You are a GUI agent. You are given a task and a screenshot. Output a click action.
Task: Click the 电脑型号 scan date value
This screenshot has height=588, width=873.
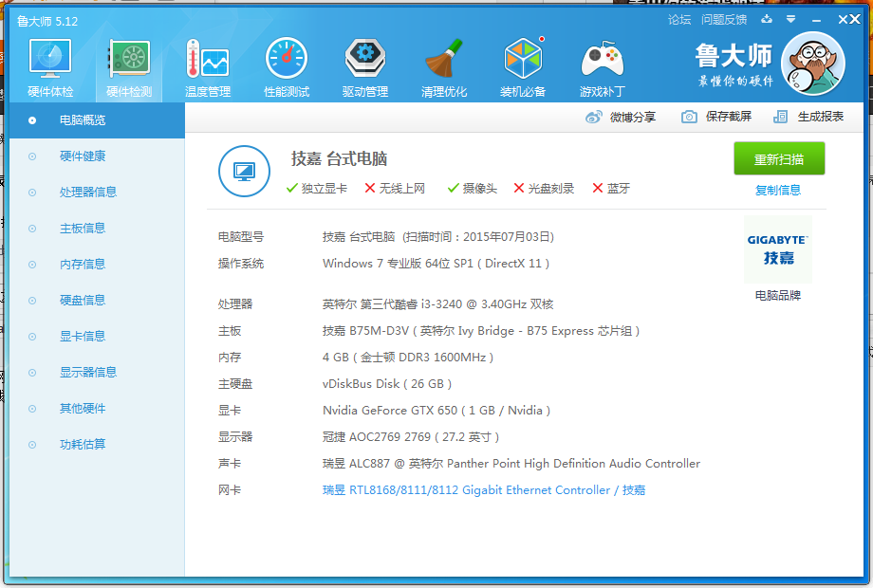point(438,237)
